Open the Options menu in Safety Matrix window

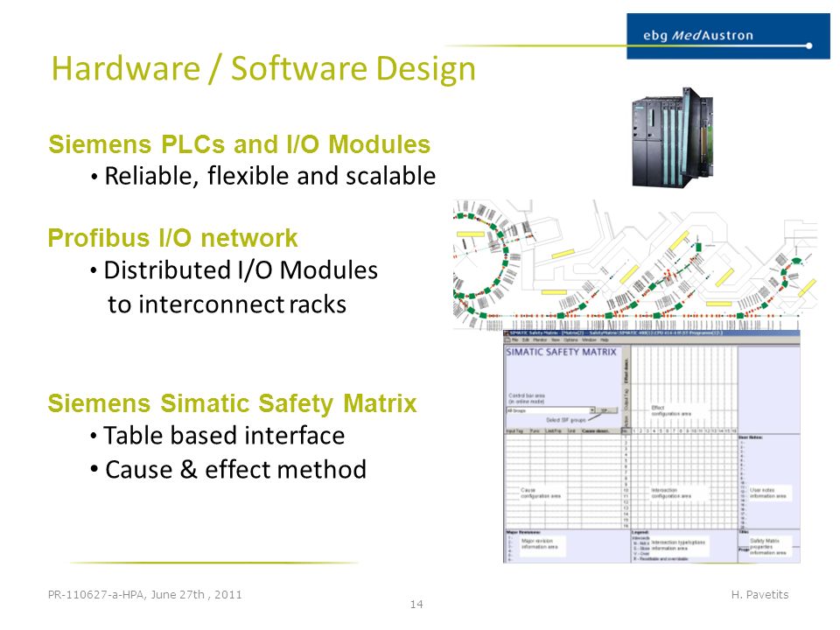pyautogui.click(x=570, y=339)
